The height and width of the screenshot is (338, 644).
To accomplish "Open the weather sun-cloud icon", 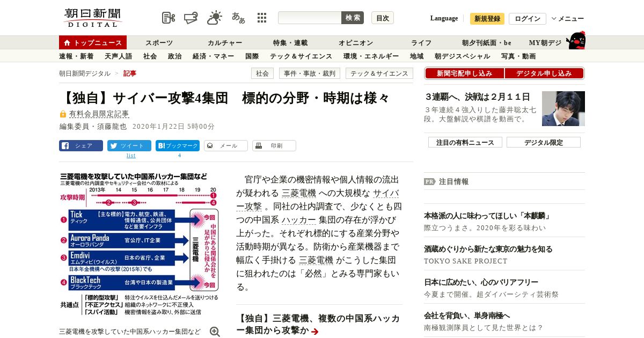I will click(215, 18).
